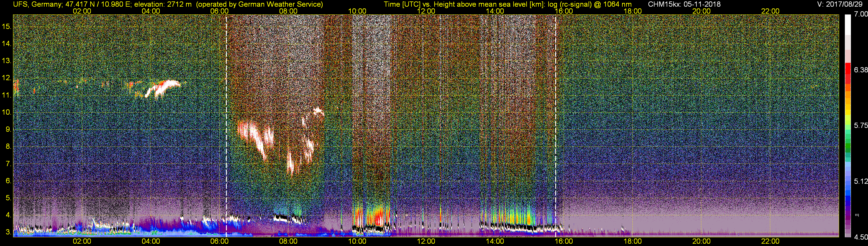Click the 10:00 label on top time axis
The height and width of the screenshot is (246, 868).
coord(357,11)
